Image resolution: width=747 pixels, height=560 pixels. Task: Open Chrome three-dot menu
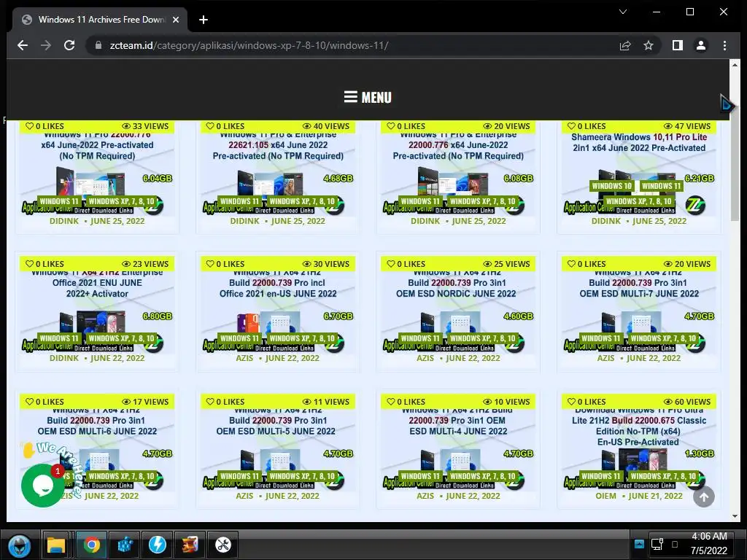(724, 45)
